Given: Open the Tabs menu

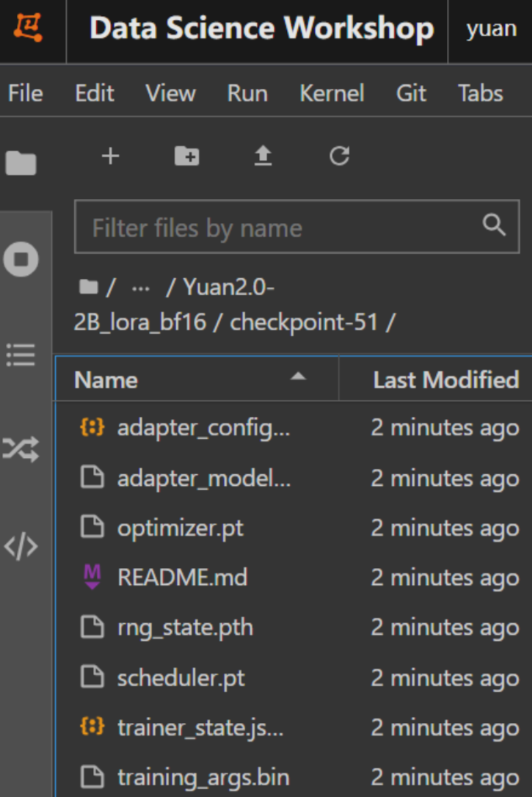Looking at the screenshot, I should [480, 93].
